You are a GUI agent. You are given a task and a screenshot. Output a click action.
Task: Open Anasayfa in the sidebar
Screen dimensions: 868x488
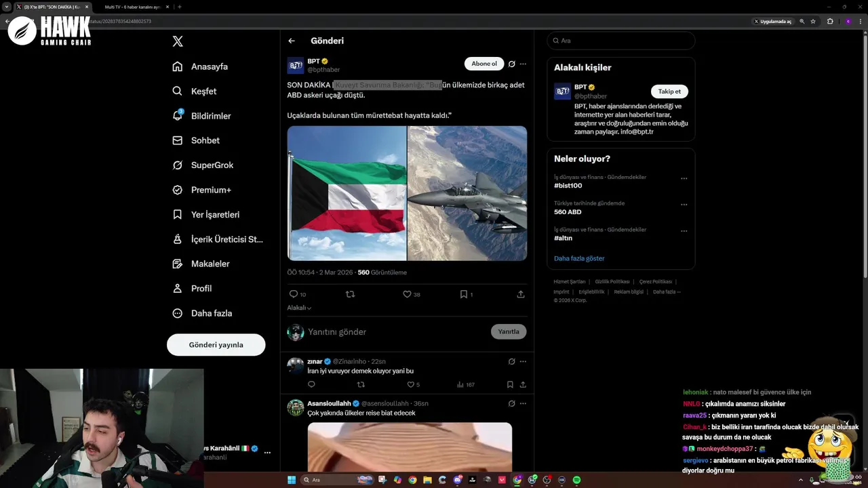click(x=200, y=66)
